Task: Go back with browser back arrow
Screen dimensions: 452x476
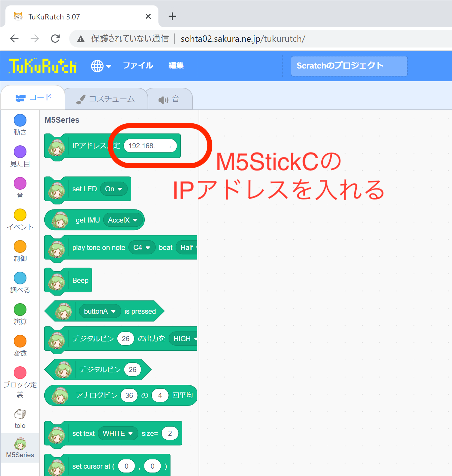Action: 14,39
